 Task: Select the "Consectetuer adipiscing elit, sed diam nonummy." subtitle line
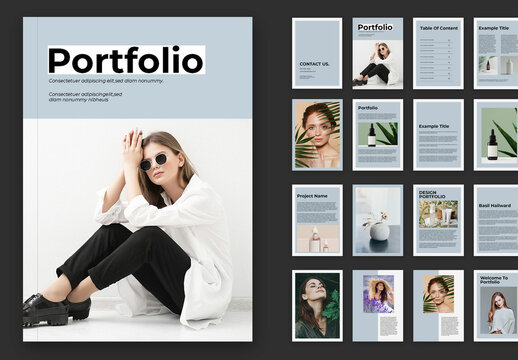tap(106, 81)
